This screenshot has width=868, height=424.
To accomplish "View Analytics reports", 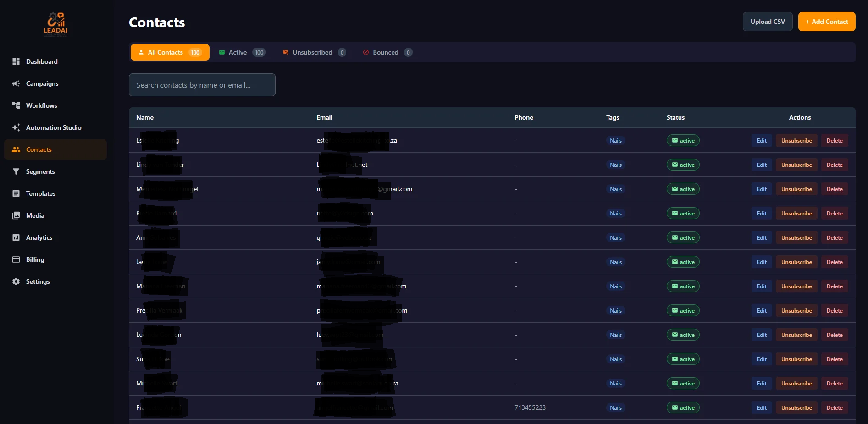I will point(39,237).
